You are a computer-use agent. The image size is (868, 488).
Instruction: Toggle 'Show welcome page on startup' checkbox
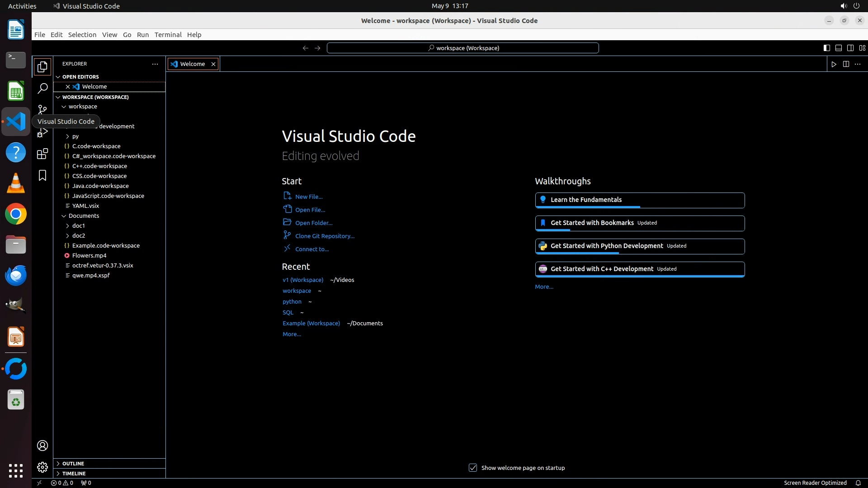click(473, 468)
